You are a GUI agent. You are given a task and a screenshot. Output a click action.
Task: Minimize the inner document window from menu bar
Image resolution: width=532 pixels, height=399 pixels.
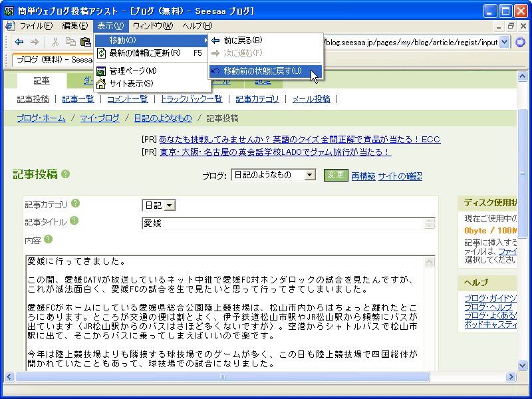[498, 26]
